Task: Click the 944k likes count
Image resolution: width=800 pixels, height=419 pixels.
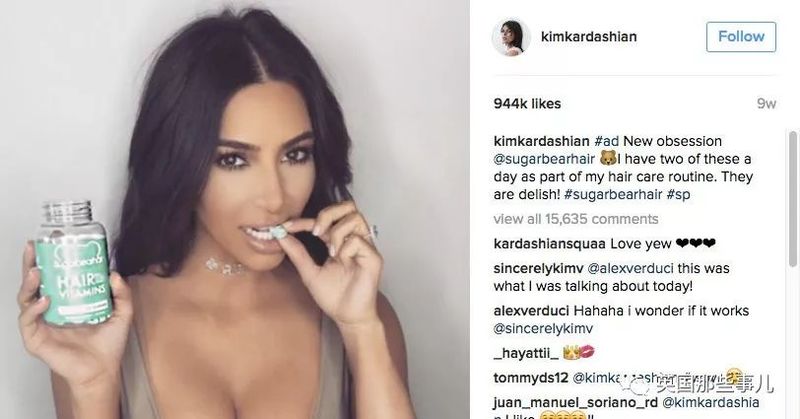Action: click(x=527, y=104)
